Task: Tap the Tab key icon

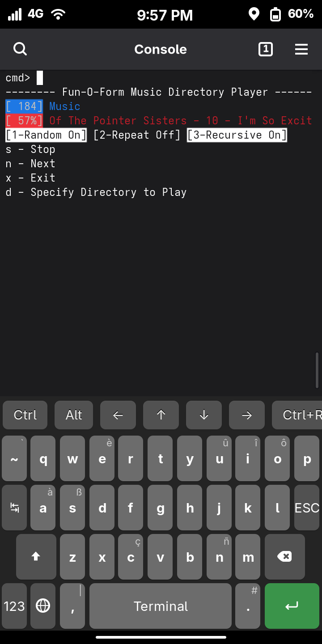Action: click(x=14, y=508)
